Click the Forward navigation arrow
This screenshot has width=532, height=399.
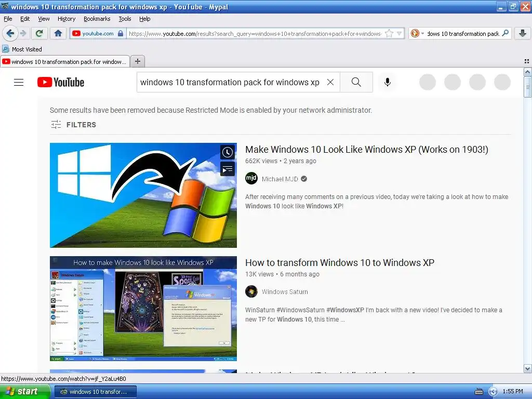coord(23,33)
